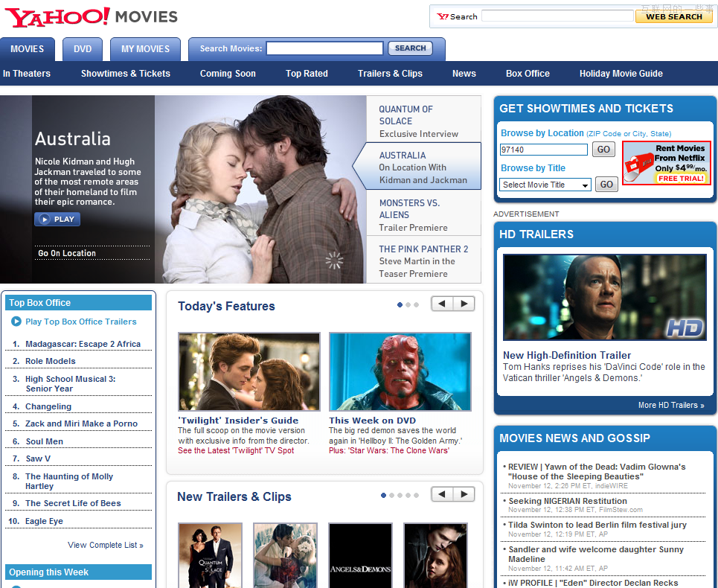Click inside the Search Movies text field
The height and width of the screenshot is (588, 718).
pyautogui.click(x=324, y=48)
